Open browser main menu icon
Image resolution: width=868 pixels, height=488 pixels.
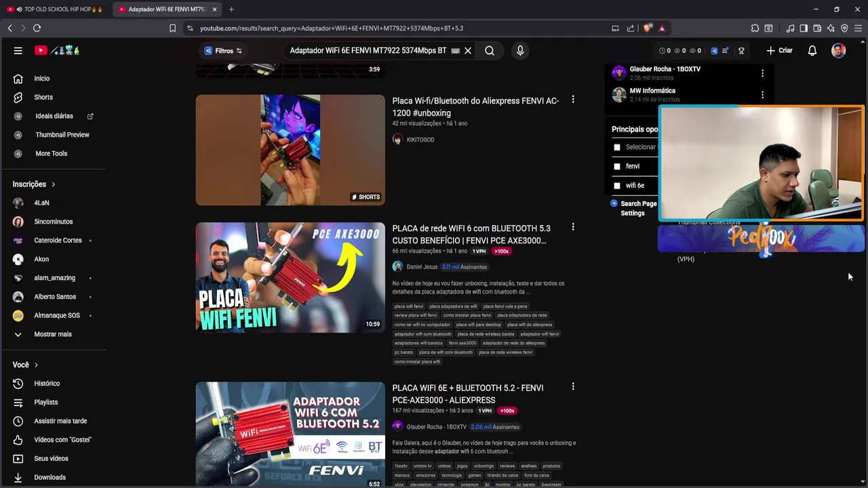(858, 28)
